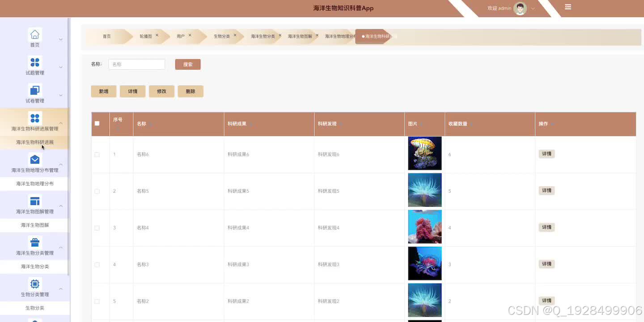
Task: Click the 删除 delete button
Action: [x=191, y=91]
